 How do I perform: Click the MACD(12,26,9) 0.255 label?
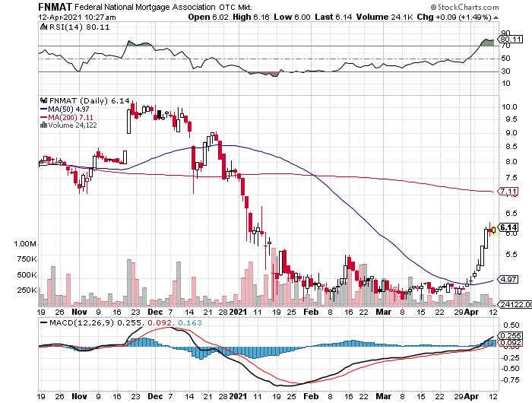point(95,322)
